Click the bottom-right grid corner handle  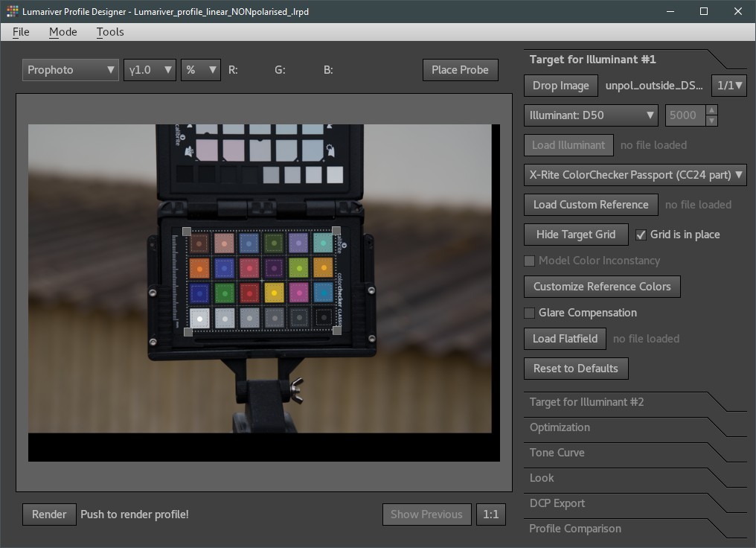(337, 331)
